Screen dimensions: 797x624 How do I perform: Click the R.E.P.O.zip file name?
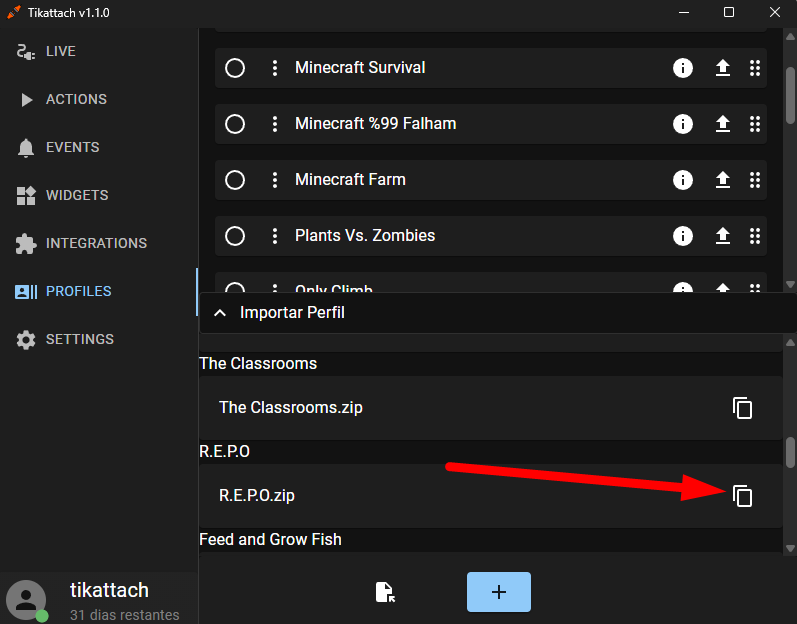257,495
